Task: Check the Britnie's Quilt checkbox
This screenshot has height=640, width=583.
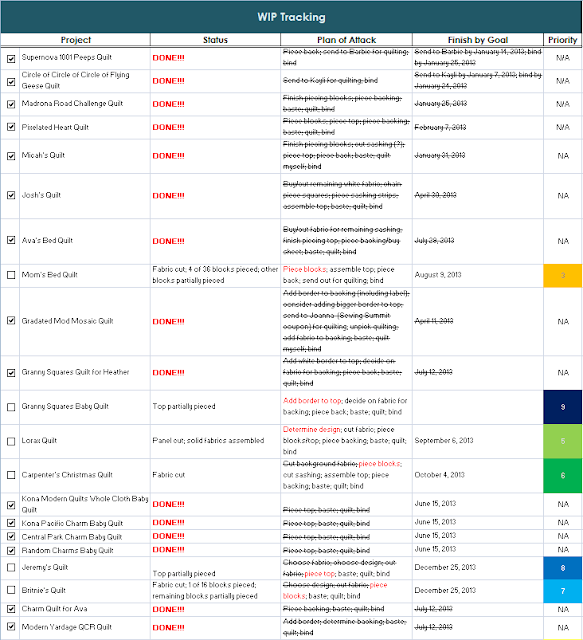Action: click(11, 590)
